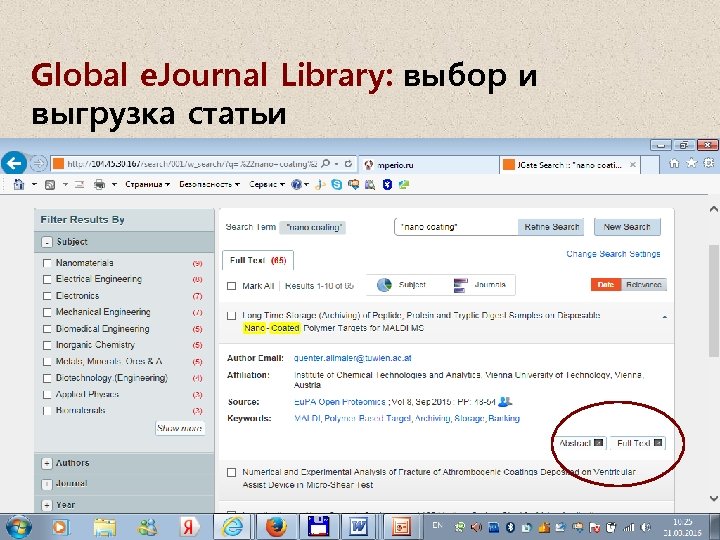Check the Biotechnology (Engineering) filter
Viewport: 720px width, 540px height.
pyautogui.click(x=47, y=378)
